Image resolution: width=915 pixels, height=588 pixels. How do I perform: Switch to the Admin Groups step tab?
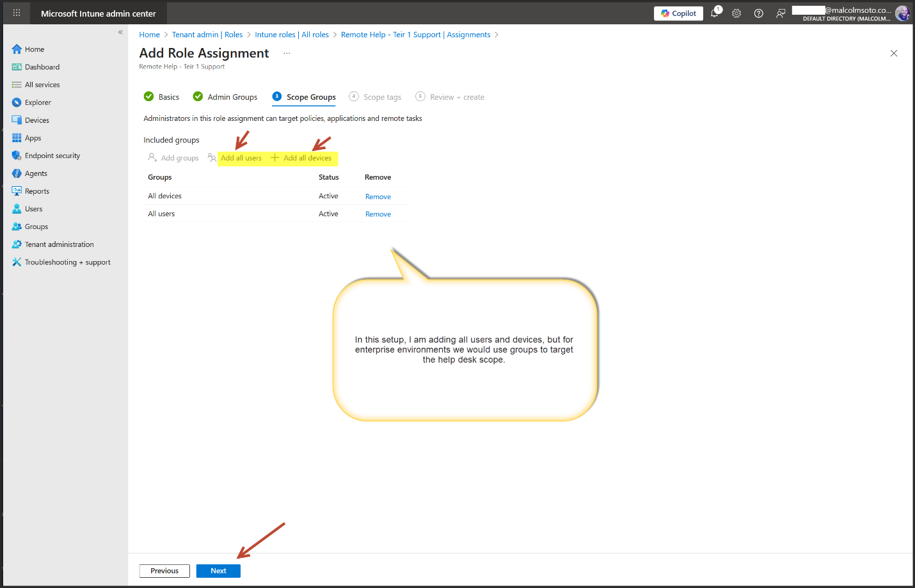232,97
